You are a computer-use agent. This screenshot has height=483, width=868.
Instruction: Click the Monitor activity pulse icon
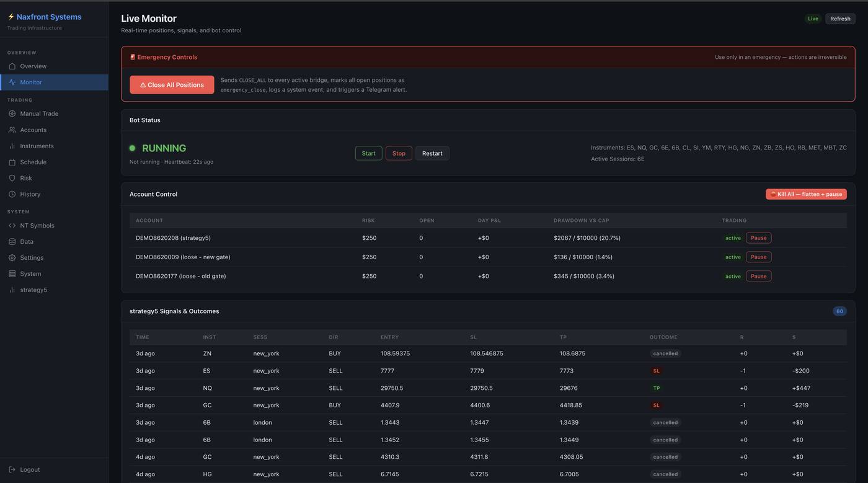[12, 82]
